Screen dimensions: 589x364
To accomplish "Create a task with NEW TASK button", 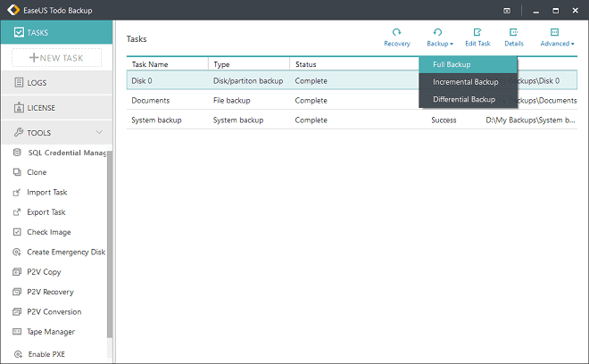I will [57, 58].
